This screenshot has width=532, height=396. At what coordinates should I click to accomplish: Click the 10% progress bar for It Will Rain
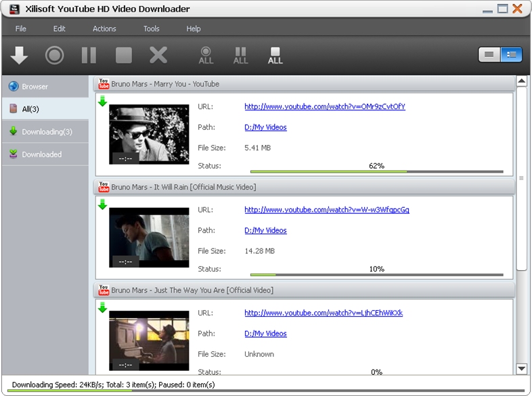(x=376, y=275)
